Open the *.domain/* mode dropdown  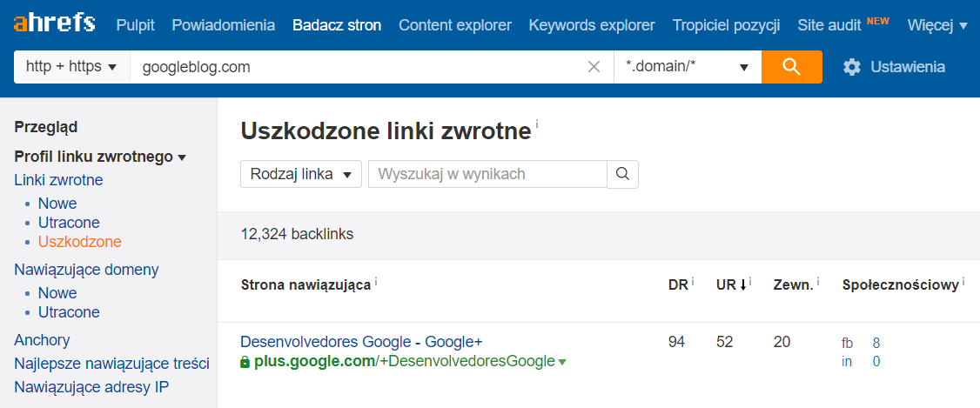pyautogui.click(x=688, y=67)
